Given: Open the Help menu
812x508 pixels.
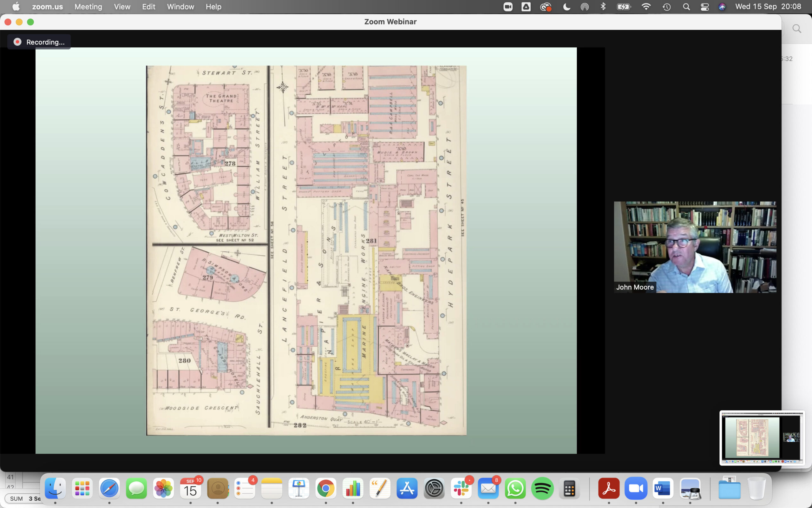Looking at the screenshot, I should coord(213,7).
